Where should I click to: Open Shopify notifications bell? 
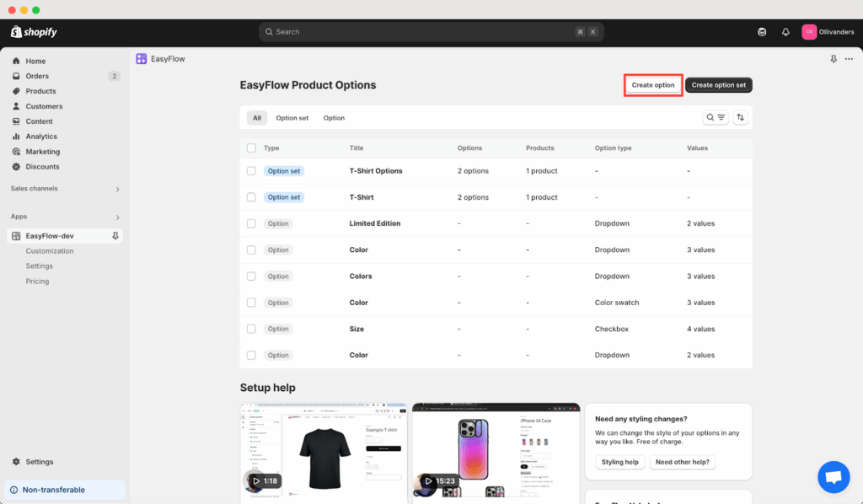[x=785, y=31]
